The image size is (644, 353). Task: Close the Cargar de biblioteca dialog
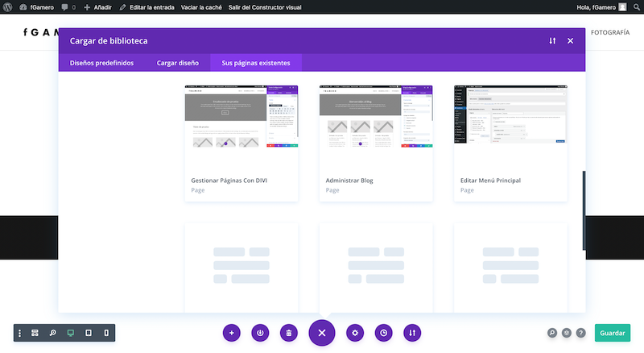[570, 41]
